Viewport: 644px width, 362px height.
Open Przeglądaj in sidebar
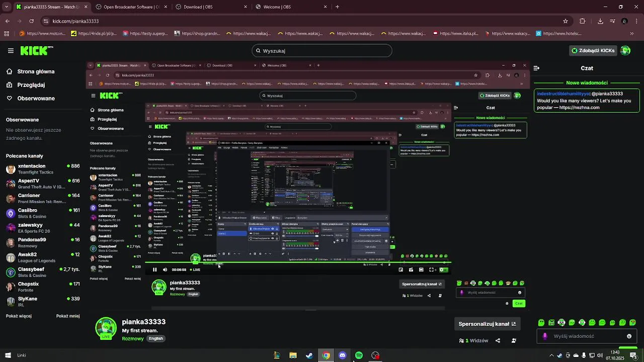pyautogui.click(x=26, y=85)
